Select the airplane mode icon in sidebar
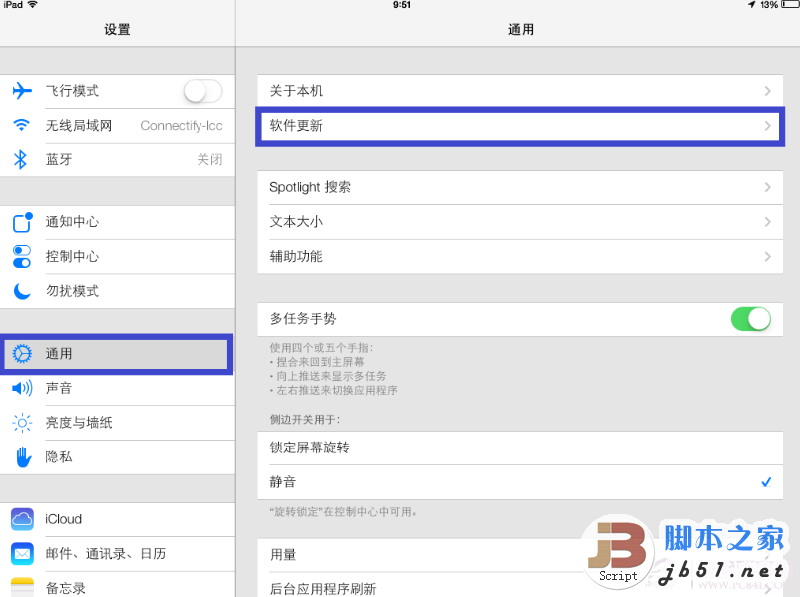 22,90
